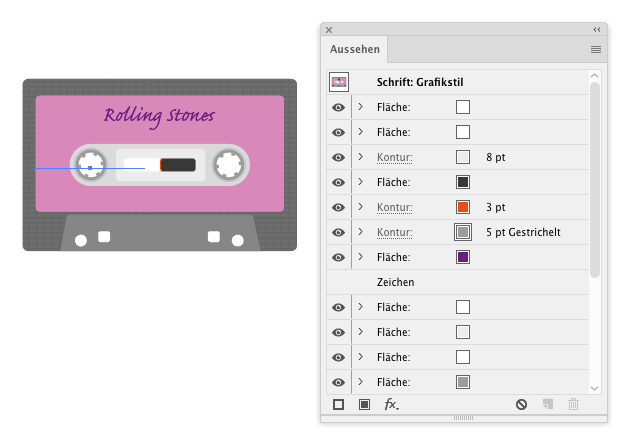Hide the 3 pt Kontur attribute

coord(338,207)
